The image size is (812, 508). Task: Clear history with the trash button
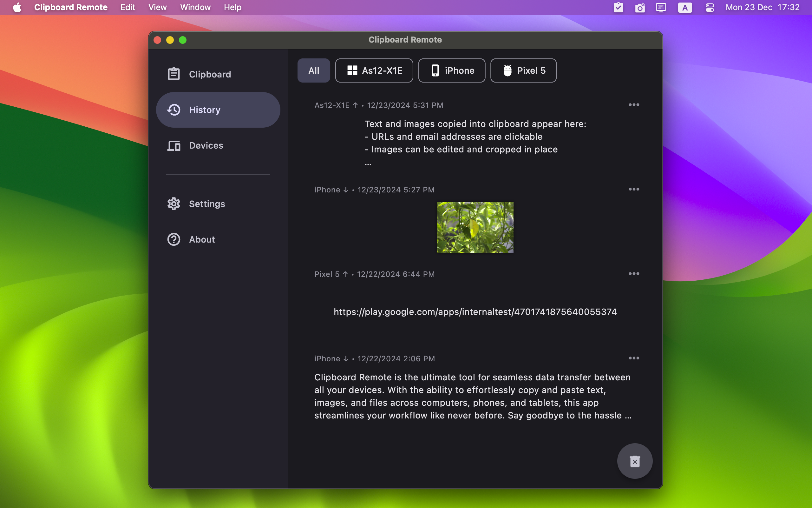click(635, 461)
